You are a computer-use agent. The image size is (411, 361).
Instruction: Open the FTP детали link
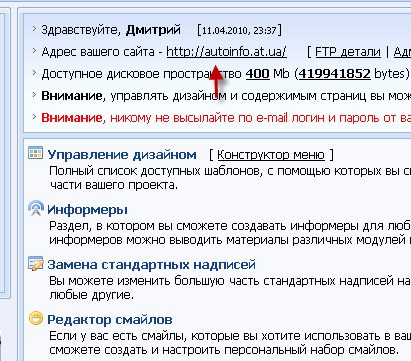pos(348,52)
